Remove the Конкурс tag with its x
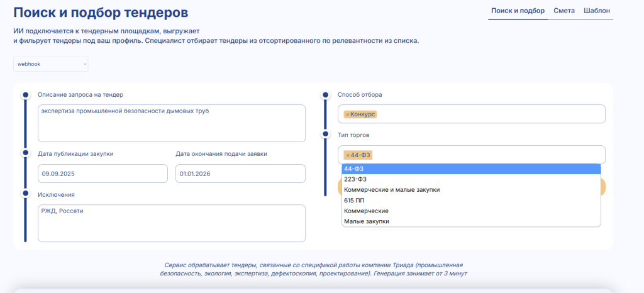Screen dimensions: 644x293 tap(347, 114)
